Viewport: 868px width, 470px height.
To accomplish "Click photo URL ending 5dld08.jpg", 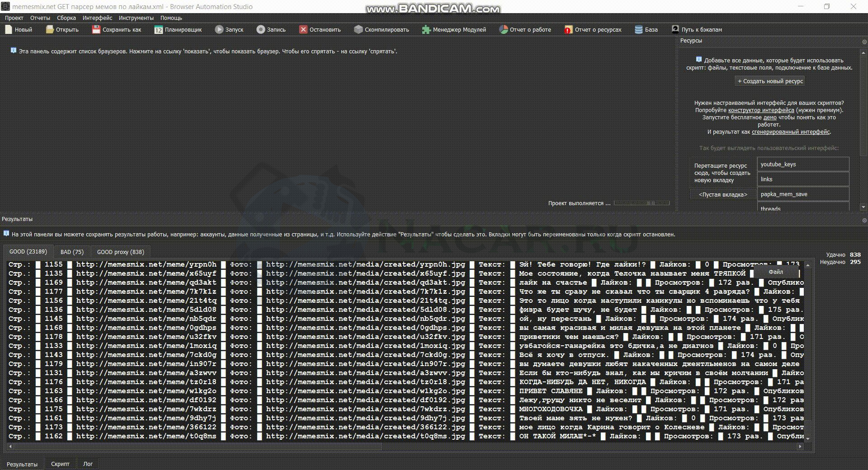I will [x=365, y=310].
